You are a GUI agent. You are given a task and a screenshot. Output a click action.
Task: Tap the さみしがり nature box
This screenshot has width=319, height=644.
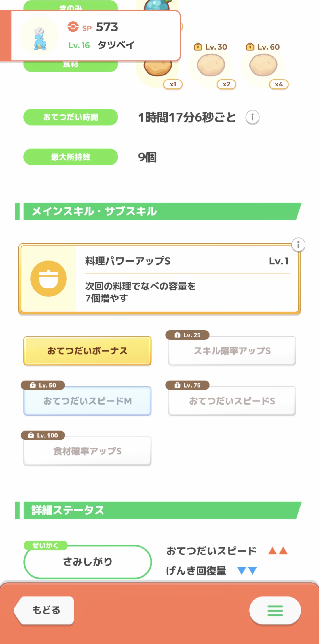click(88, 562)
